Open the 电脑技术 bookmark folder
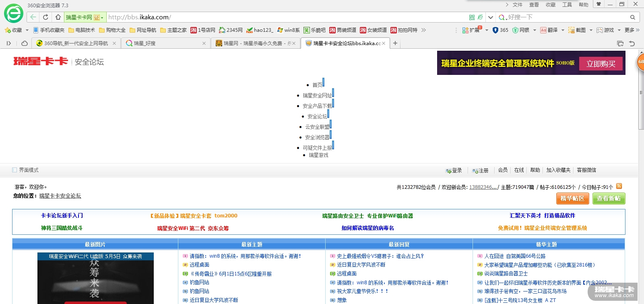Viewport: 644px width, 304px height. (x=82, y=30)
